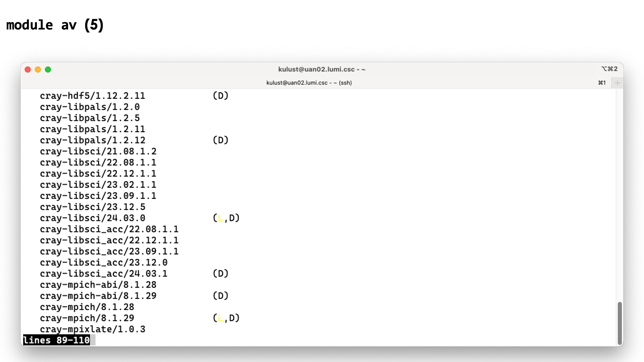Click the window title kulust@uan02.lumi.csc

tap(322, 69)
